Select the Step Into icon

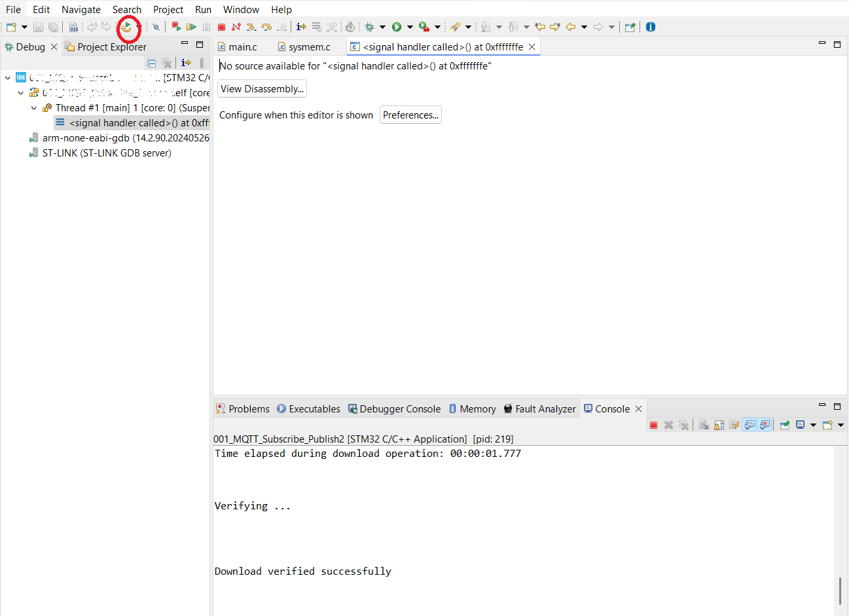click(252, 27)
